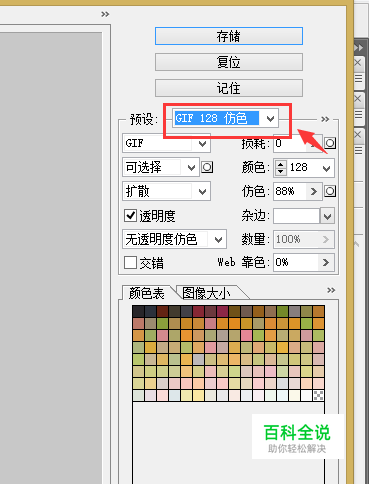Click the 颜色 count stepper arrows

[x=281, y=168]
